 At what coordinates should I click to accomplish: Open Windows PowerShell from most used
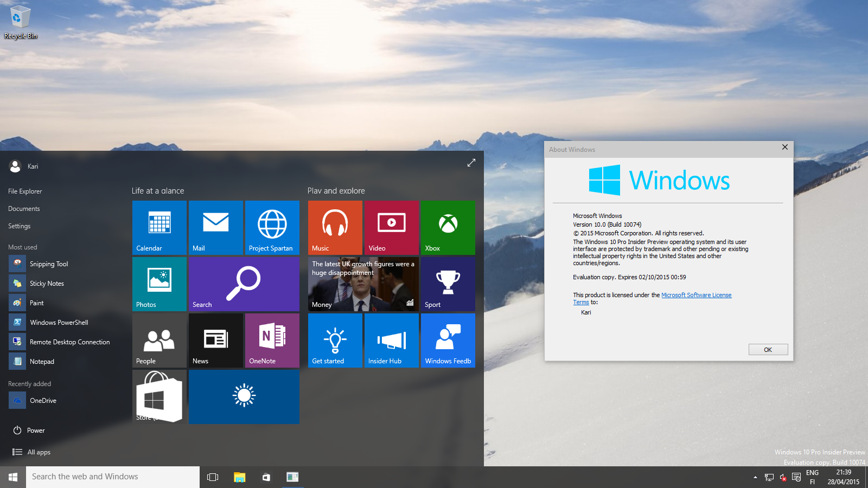coord(59,322)
